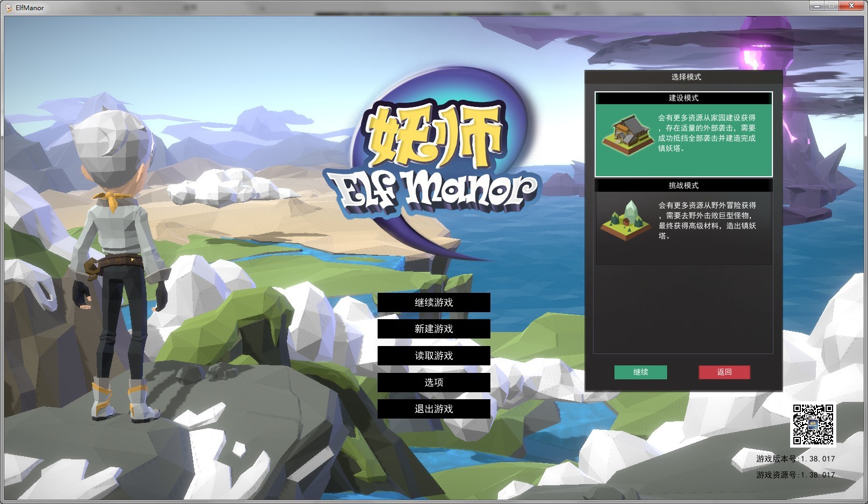Go back using the red 返回 button
This screenshot has width=868, height=504.
pos(724,372)
